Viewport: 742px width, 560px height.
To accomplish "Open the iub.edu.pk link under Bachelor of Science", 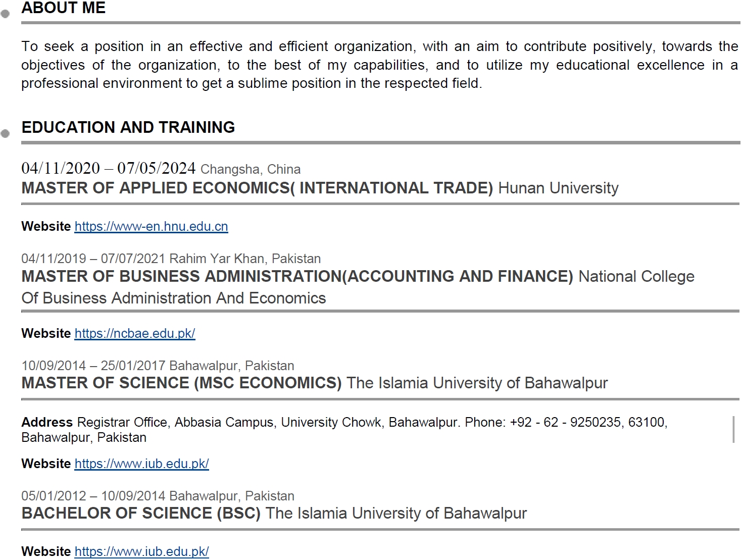I will pyautogui.click(x=141, y=551).
